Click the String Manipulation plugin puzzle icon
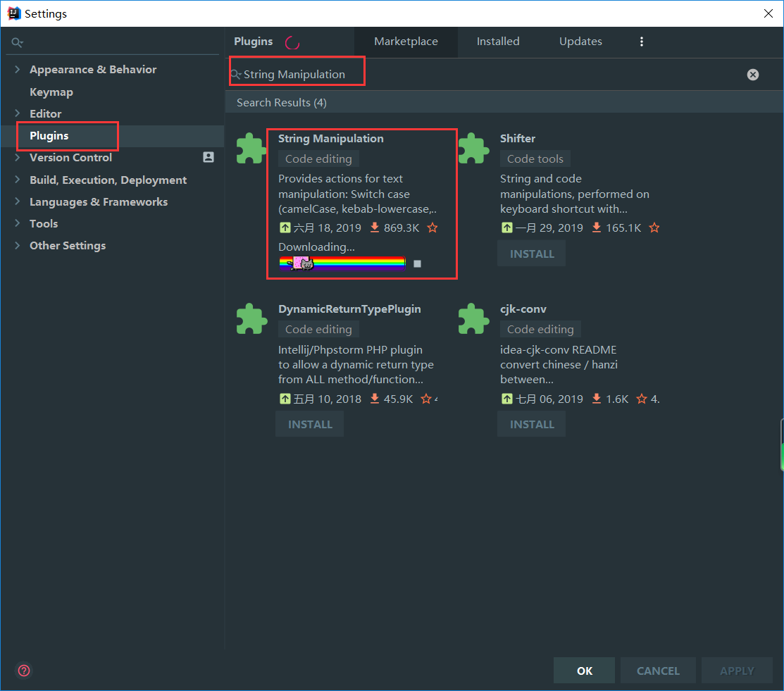This screenshot has height=691, width=784. click(251, 148)
